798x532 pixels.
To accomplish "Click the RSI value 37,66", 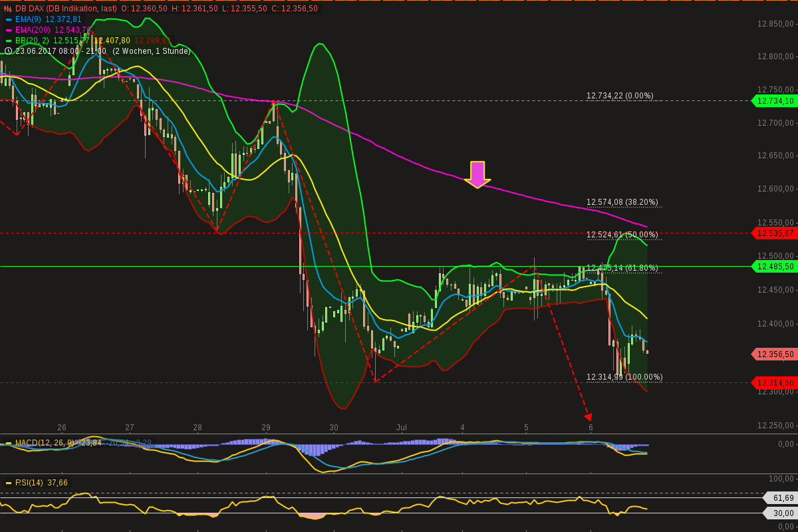I will point(57,483).
